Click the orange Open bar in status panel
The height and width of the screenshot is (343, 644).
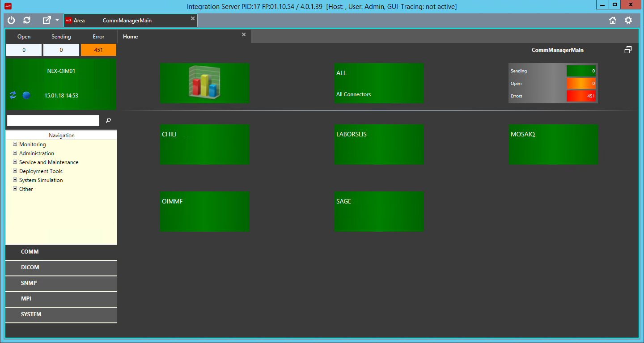(x=581, y=84)
